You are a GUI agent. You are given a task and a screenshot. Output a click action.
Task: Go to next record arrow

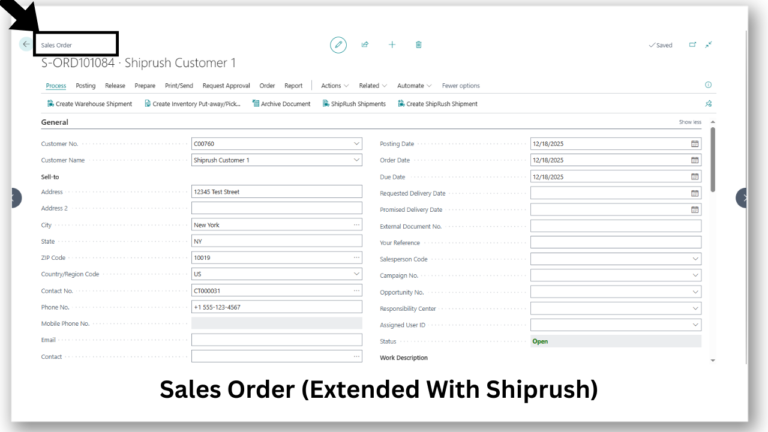742,198
